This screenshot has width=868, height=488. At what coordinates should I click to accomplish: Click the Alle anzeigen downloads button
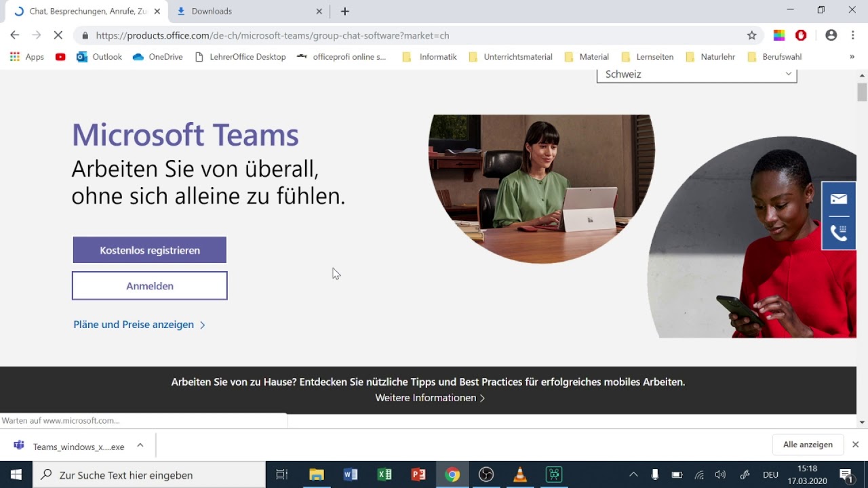pyautogui.click(x=808, y=445)
